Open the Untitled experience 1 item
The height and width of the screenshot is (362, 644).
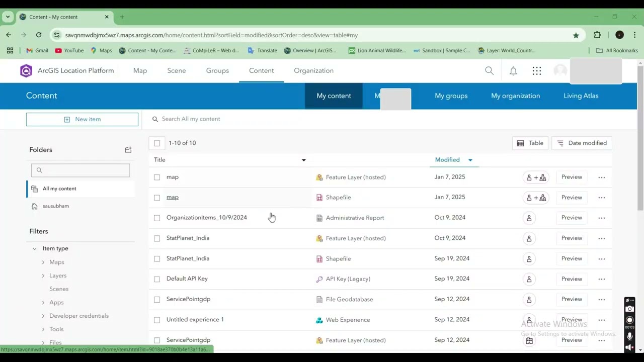(195, 320)
